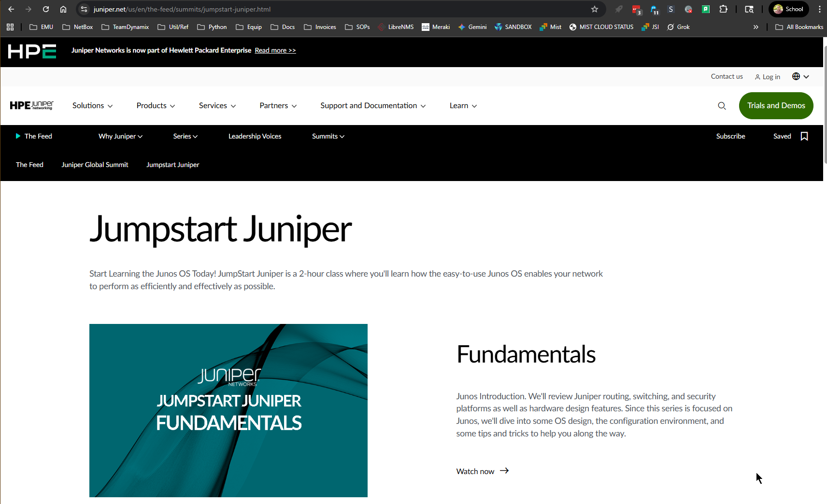Open the NetBox bookmarks folder
This screenshot has width=827, height=504.
pos(77,27)
